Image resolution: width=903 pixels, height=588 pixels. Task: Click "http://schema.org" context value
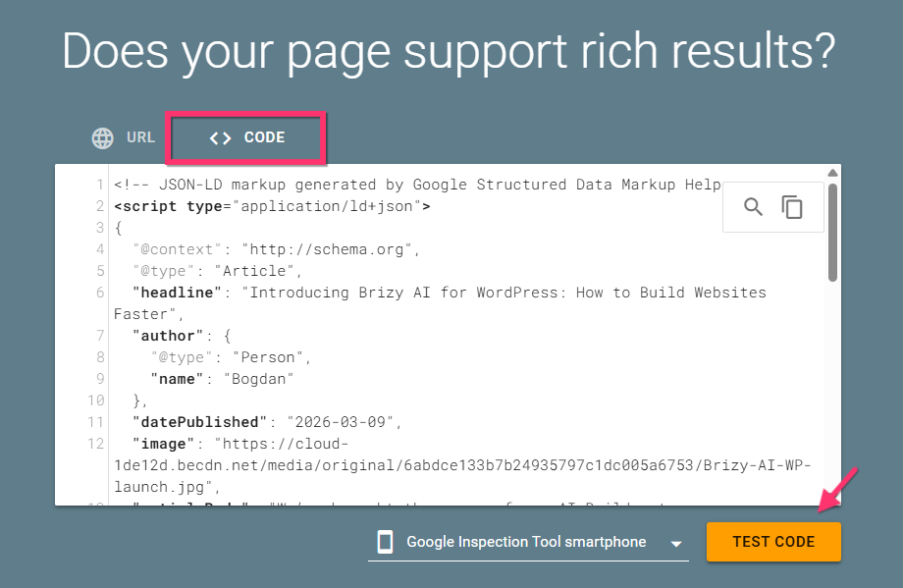327,249
